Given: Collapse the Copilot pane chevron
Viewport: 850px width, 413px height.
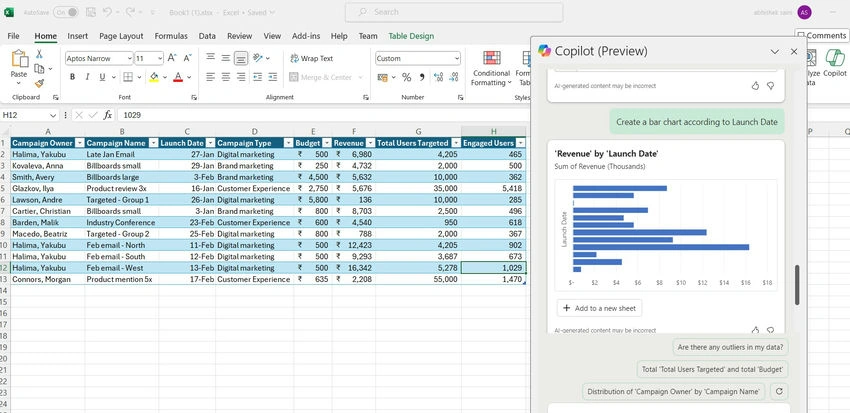Looking at the screenshot, I should point(775,51).
